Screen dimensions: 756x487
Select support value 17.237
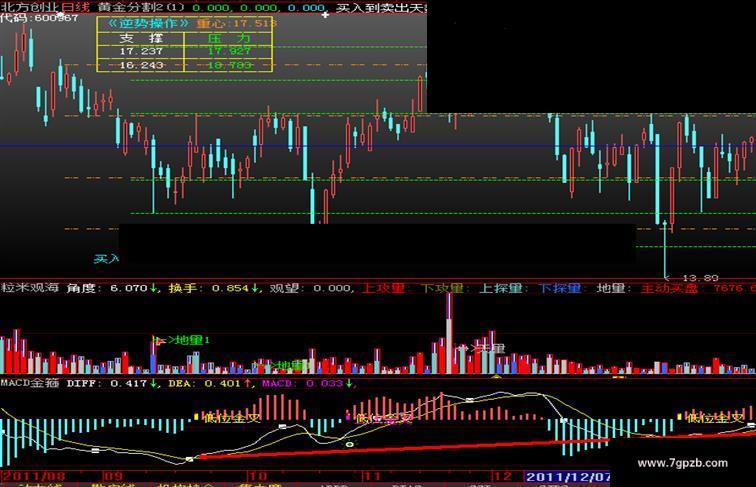click(x=141, y=51)
